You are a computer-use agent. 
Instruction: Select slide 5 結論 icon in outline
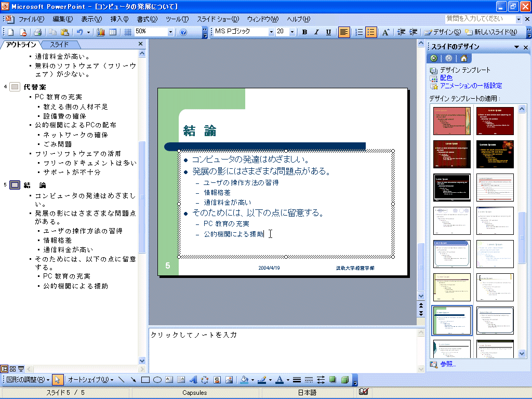[15, 185]
